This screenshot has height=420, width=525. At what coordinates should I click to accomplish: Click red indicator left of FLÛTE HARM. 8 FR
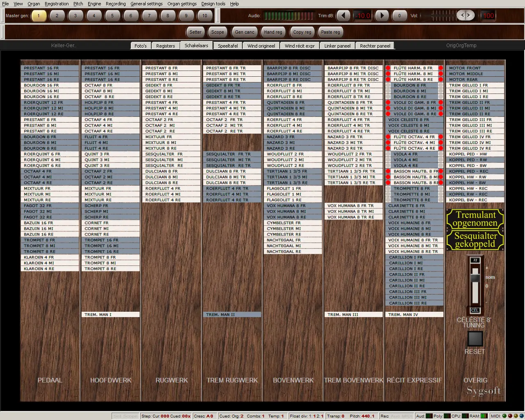(x=388, y=68)
